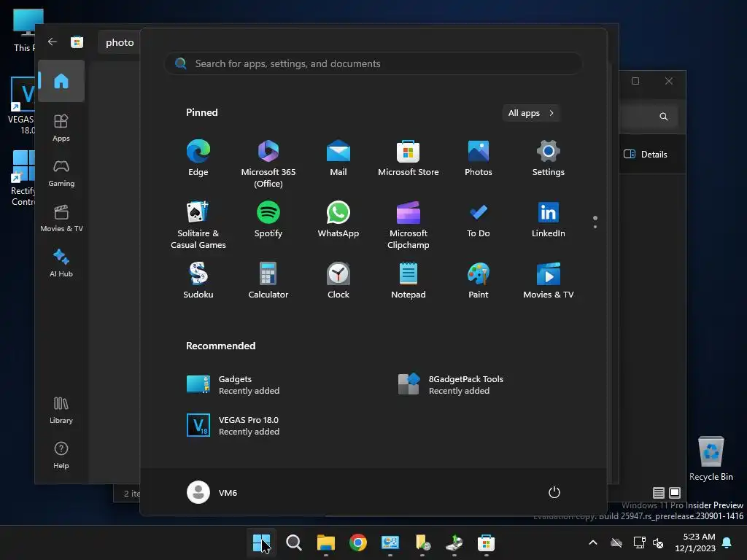
Task: Open the Mail app
Action: coord(338,158)
